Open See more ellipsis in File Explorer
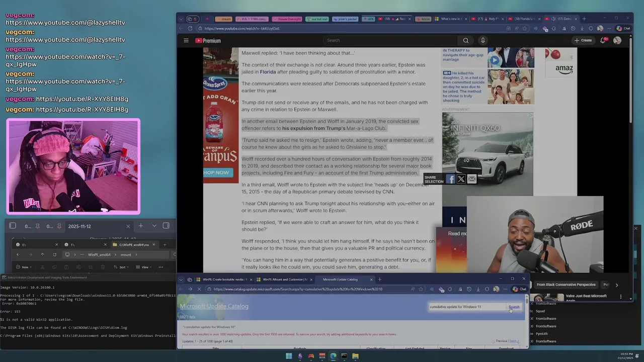This screenshot has width=644, height=362. point(161,267)
